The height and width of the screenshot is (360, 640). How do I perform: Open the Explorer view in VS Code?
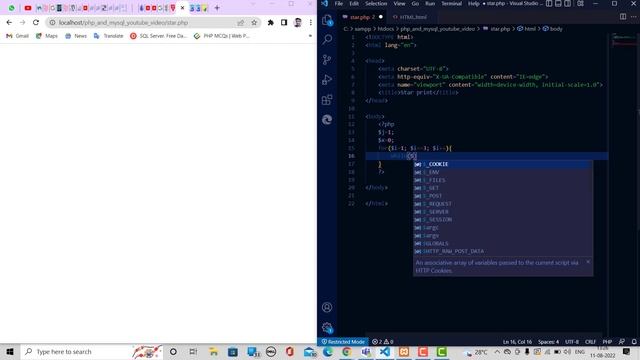327,20
